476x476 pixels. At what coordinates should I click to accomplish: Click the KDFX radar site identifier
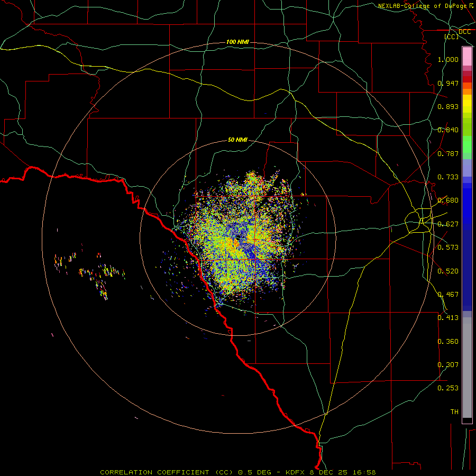296,472
